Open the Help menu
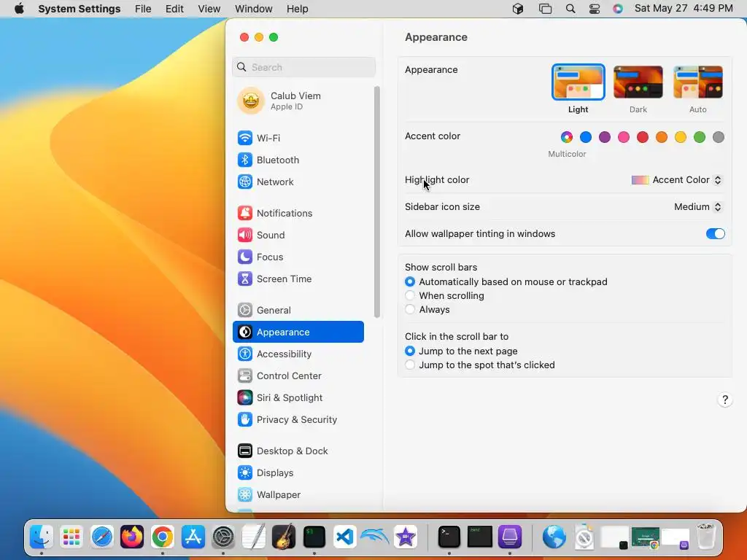Viewport: 747px width, 560px height. [298, 9]
